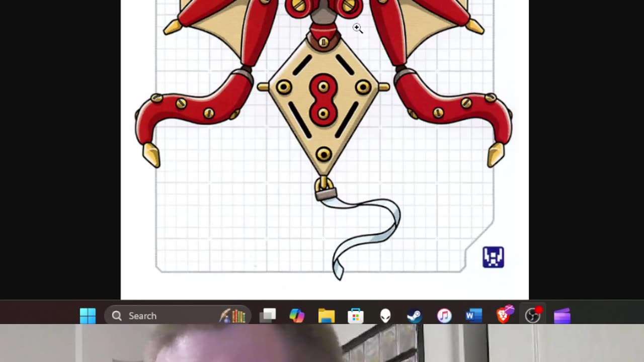Open Task View from the taskbar

[268, 316]
